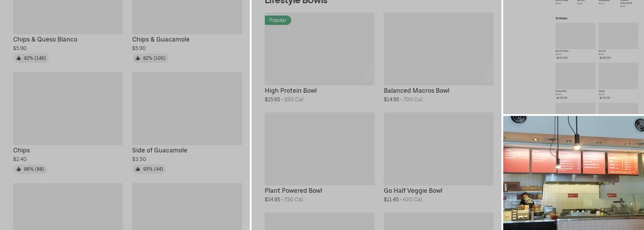Viewport: 644px width, 230px height.
Task: Select the Chips item image
Action: (x=68, y=109)
